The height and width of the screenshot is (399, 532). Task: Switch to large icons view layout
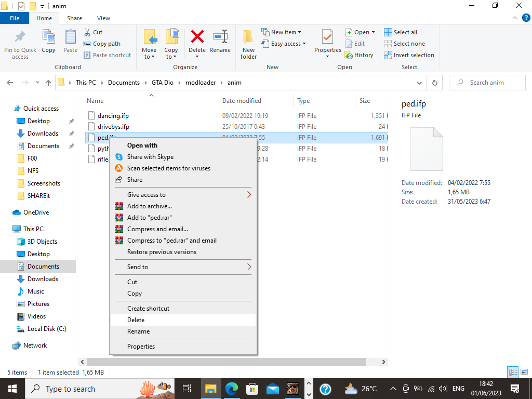[524, 372]
